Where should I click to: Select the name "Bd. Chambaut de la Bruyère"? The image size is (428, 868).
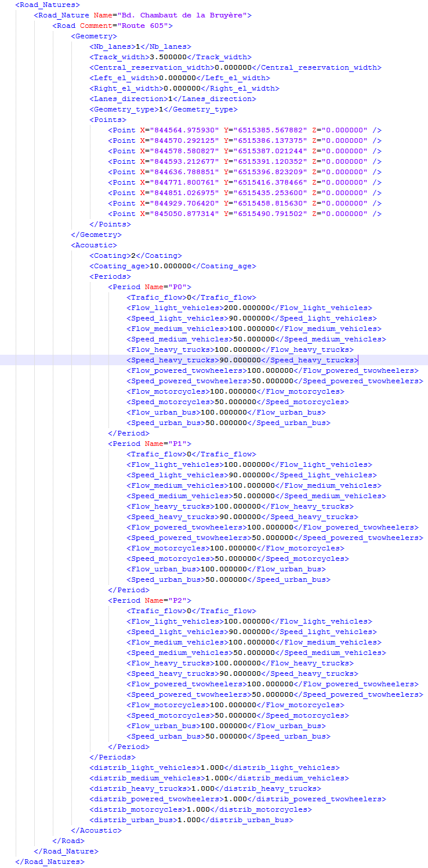coord(182,15)
